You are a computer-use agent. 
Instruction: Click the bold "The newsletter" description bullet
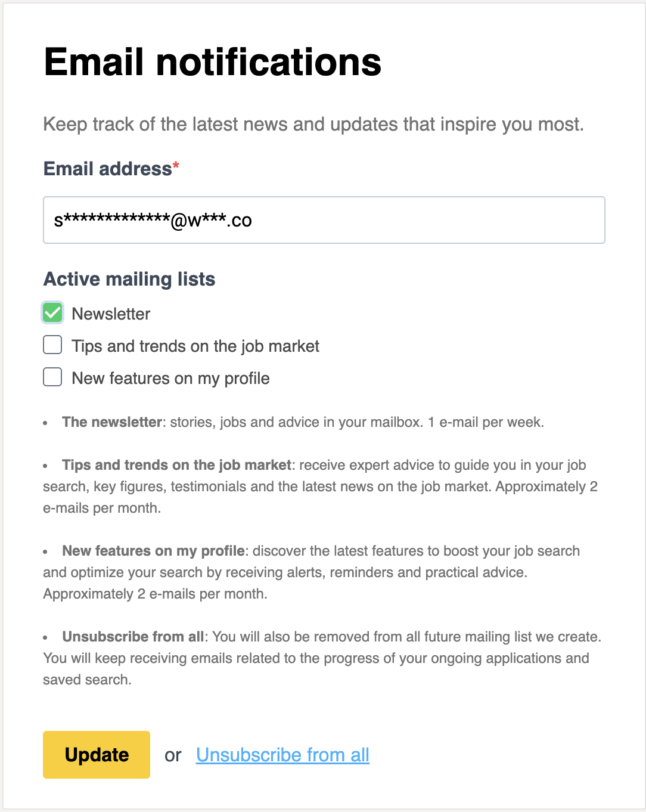coord(112,422)
